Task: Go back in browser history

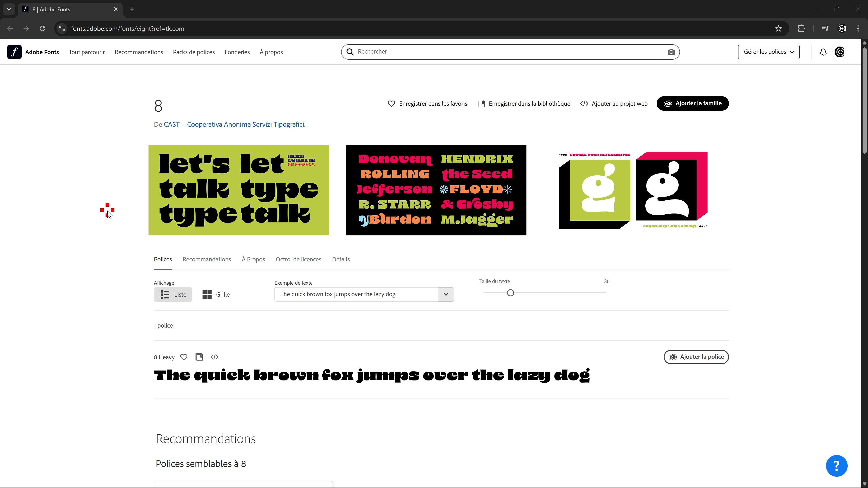Action: (x=10, y=29)
